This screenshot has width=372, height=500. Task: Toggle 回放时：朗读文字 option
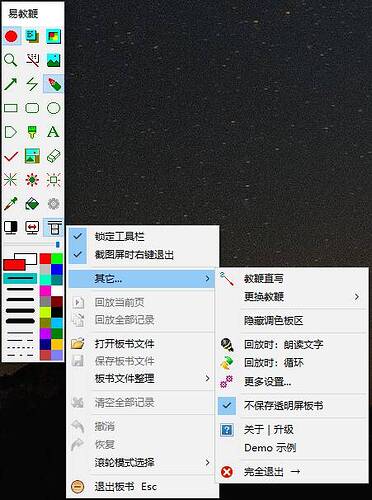click(292, 345)
